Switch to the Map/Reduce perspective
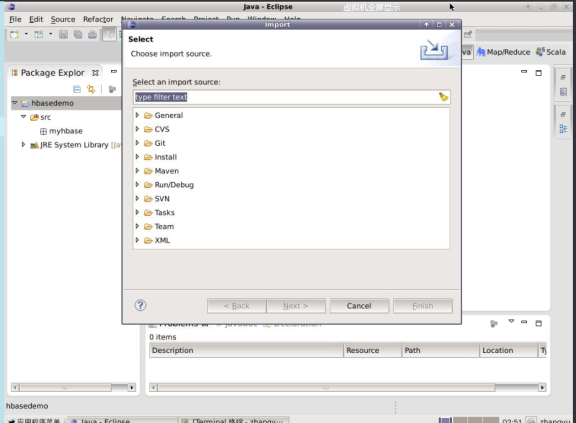The width and height of the screenshot is (576, 423). [503, 52]
